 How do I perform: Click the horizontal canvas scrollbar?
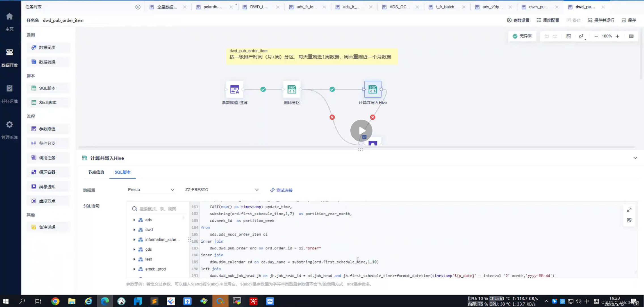(x=357, y=147)
